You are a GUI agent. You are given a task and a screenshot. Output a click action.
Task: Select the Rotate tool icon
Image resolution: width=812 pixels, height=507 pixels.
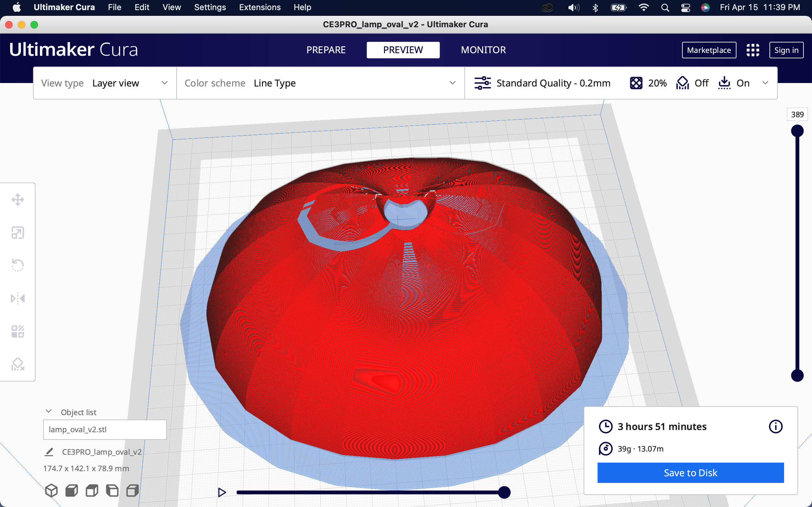coord(17,265)
